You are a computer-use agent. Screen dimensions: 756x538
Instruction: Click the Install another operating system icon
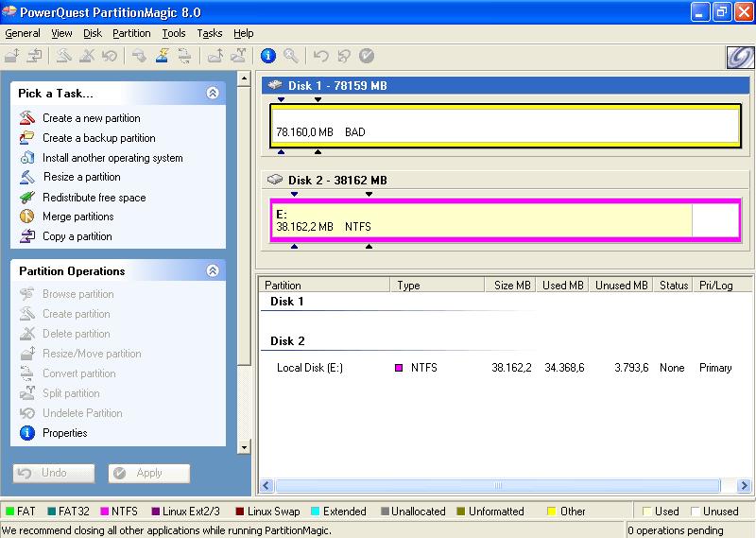point(27,157)
